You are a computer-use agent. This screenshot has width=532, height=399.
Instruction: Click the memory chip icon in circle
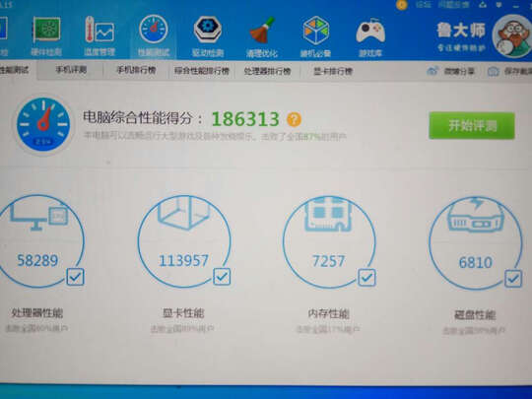328,215
